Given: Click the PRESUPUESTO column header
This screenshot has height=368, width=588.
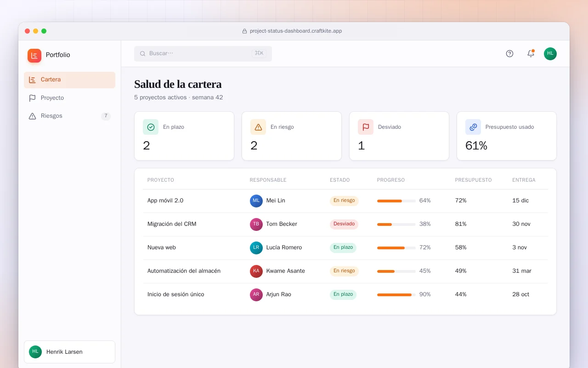Looking at the screenshot, I should pyautogui.click(x=474, y=180).
